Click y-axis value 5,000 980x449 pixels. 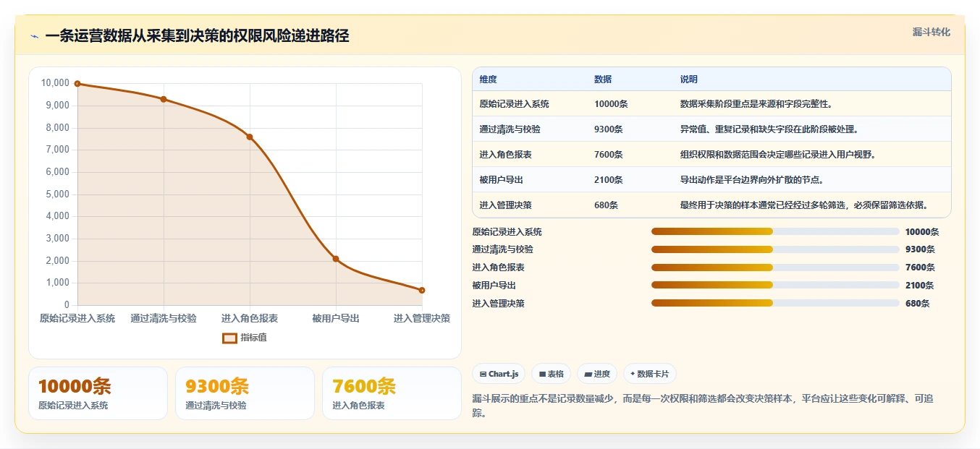coord(56,194)
